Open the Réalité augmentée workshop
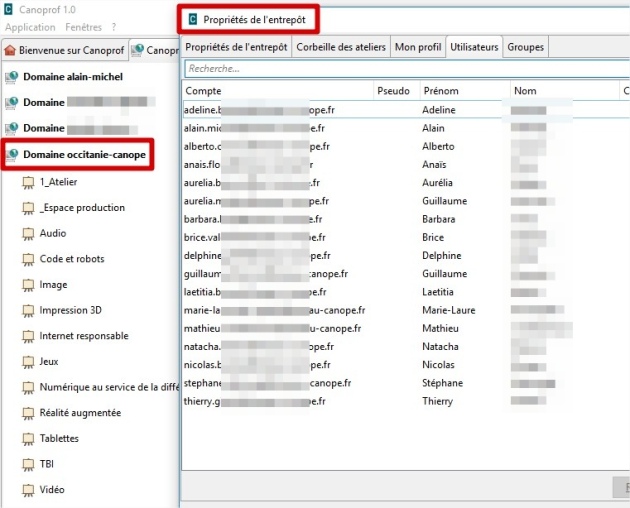The image size is (630, 508). (x=80, y=413)
